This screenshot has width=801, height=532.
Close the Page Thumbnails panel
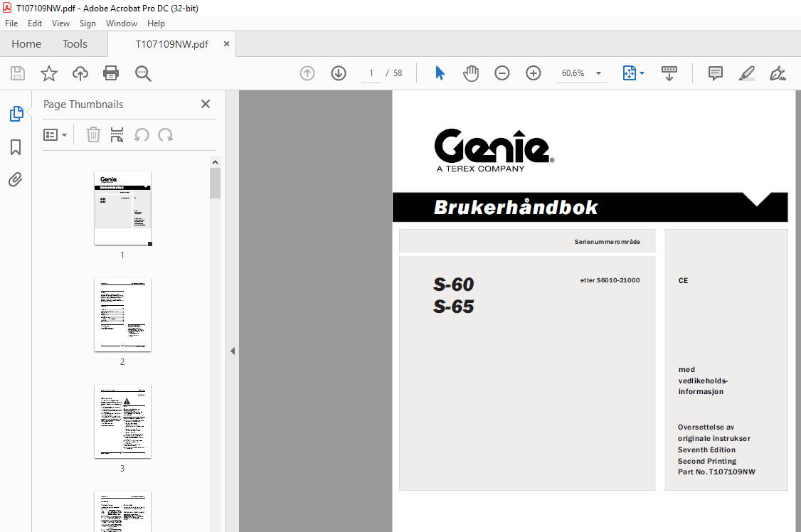pos(206,104)
